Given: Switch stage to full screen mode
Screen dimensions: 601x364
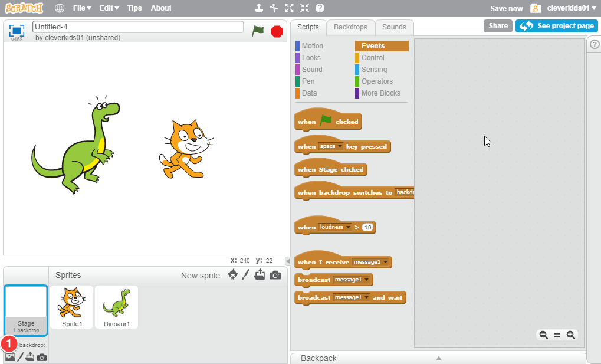Looking at the screenshot, I should (17, 30).
